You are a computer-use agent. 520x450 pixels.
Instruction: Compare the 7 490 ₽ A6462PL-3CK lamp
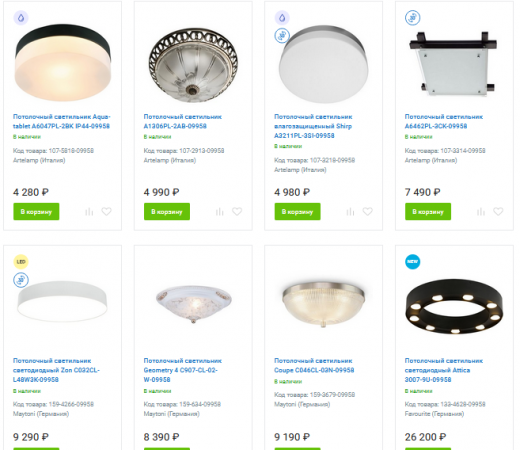(x=481, y=212)
